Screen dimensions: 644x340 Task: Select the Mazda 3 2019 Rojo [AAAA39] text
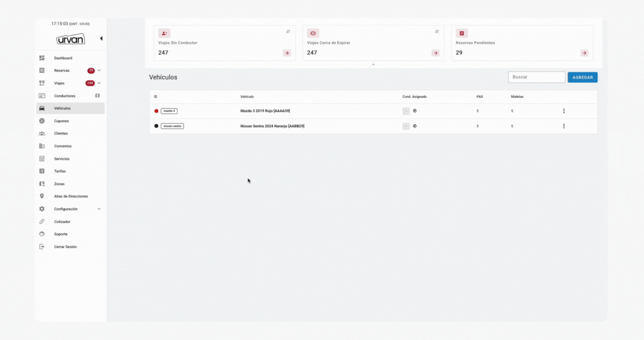coord(265,111)
